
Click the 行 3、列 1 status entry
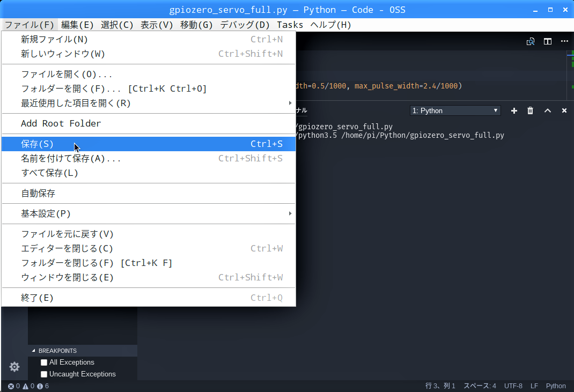coord(440,386)
